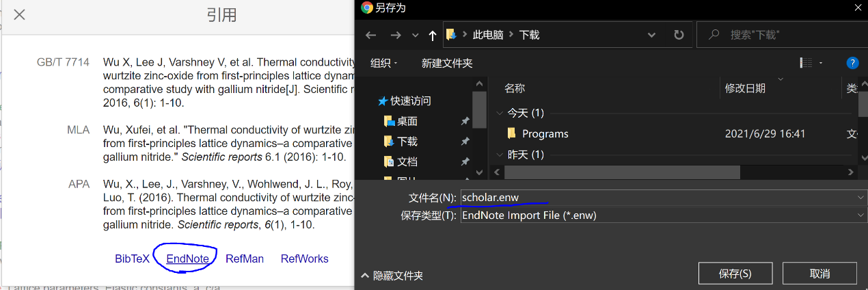This screenshot has height=290, width=868.
Task: Unpin 文档 using its pin icon
Action: point(465,162)
